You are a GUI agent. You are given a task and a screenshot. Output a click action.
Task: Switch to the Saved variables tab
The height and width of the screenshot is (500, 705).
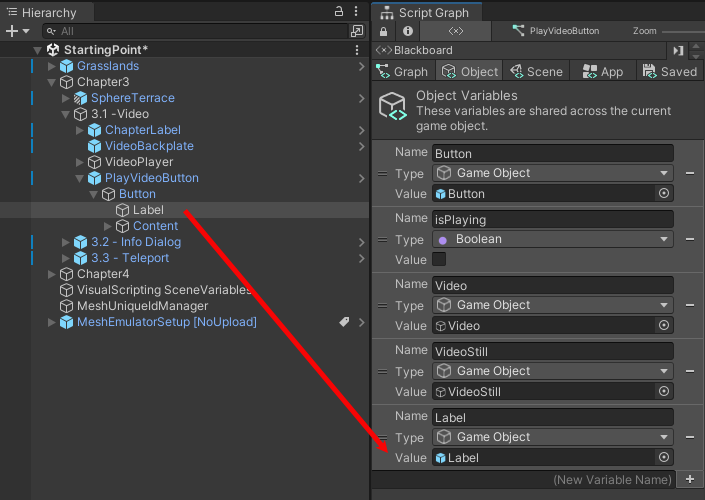pyautogui.click(x=669, y=71)
